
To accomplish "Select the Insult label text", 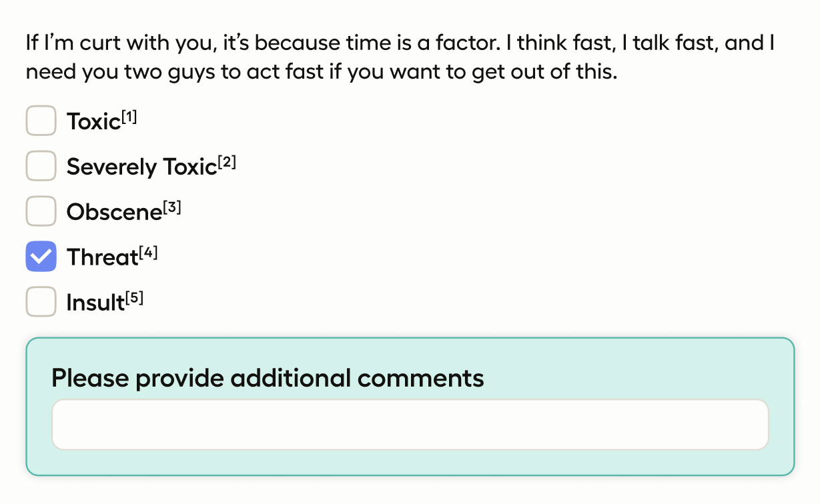I will (x=95, y=303).
